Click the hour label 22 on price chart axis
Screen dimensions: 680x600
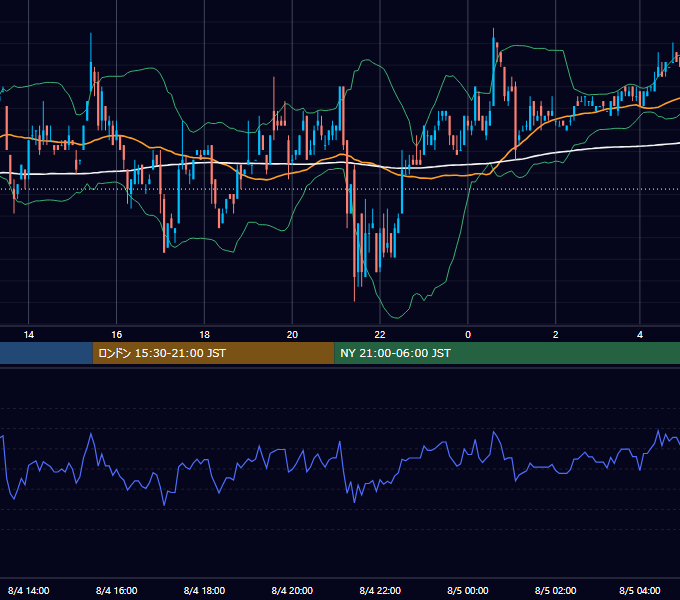point(380,335)
